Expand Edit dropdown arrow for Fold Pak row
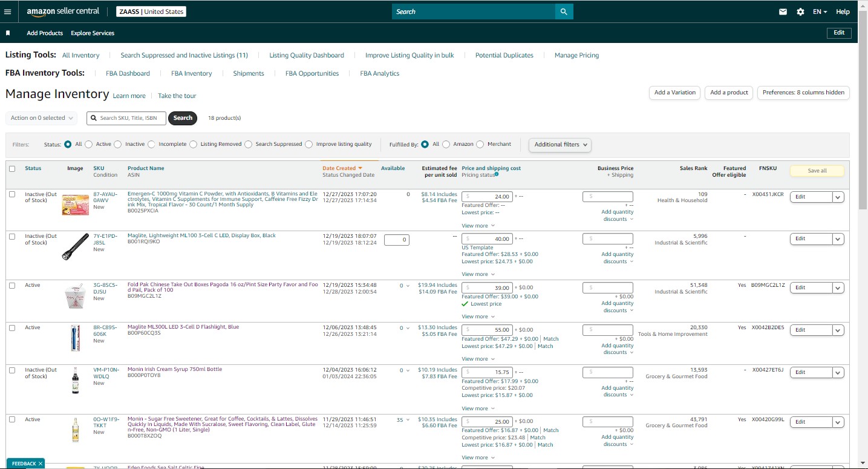Screen dimensions: 868x469 point(838,287)
